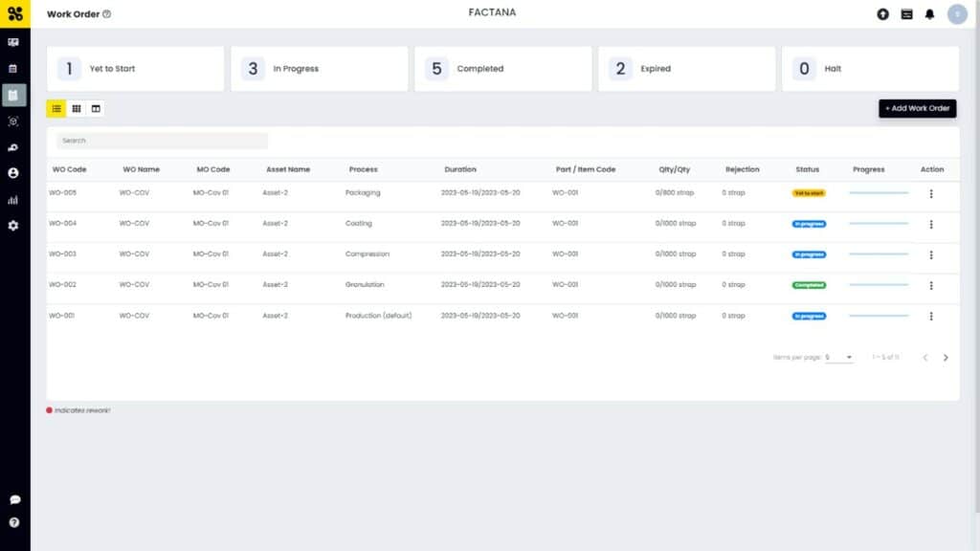Click progress bar of WO-003 row

pos(879,254)
